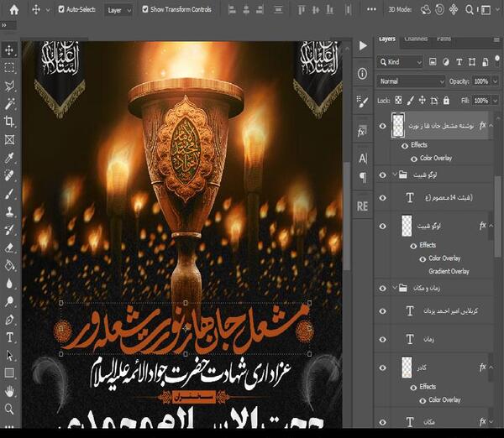The height and width of the screenshot is (438, 504).
Task: Select the Eraser tool
Action: tap(9, 248)
